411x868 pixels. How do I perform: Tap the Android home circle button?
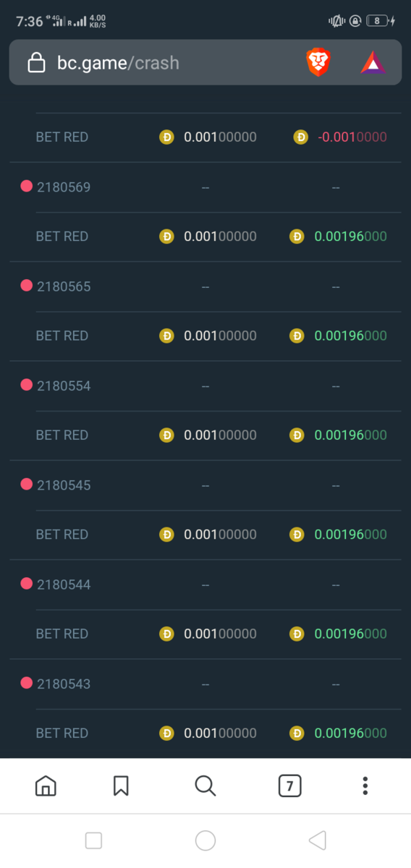point(205,840)
